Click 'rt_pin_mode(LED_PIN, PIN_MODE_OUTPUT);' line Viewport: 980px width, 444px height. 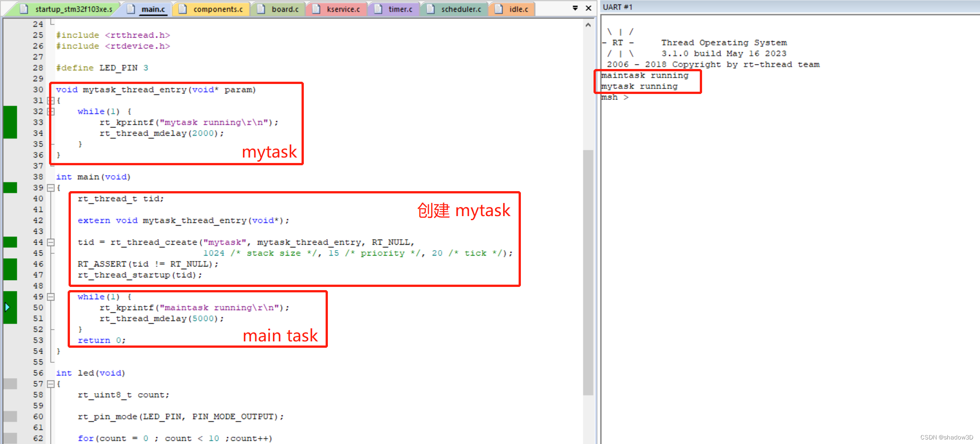click(x=181, y=417)
